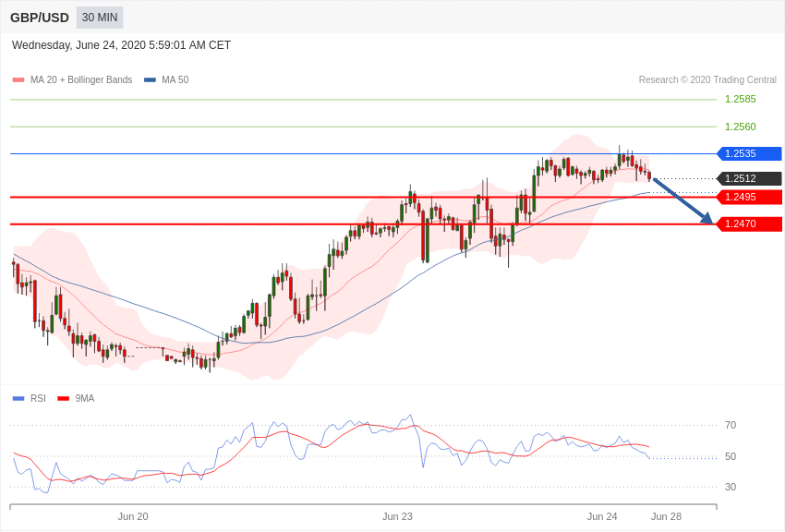Click the 30 MIN timeframe badge
The width and height of the screenshot is (785, 532).
(x=100, y=18)
